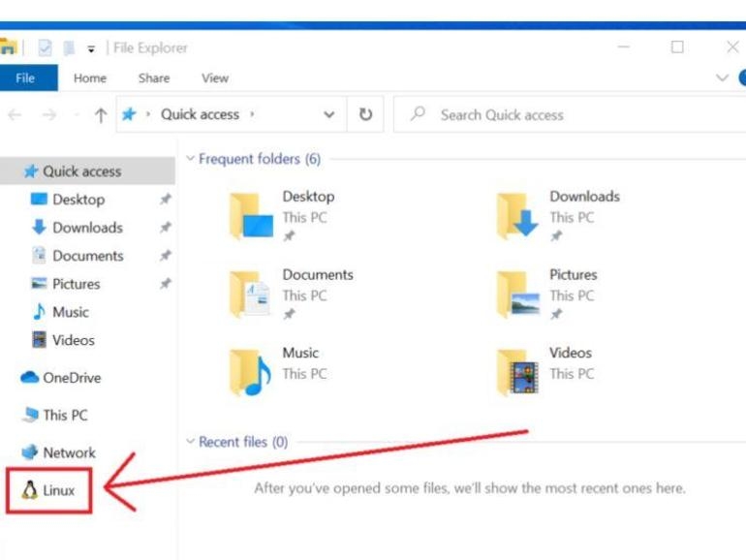The height and width of the screenshot is (560, 746).
Task: Switch to the View ribbon tab
Action: 215,78
